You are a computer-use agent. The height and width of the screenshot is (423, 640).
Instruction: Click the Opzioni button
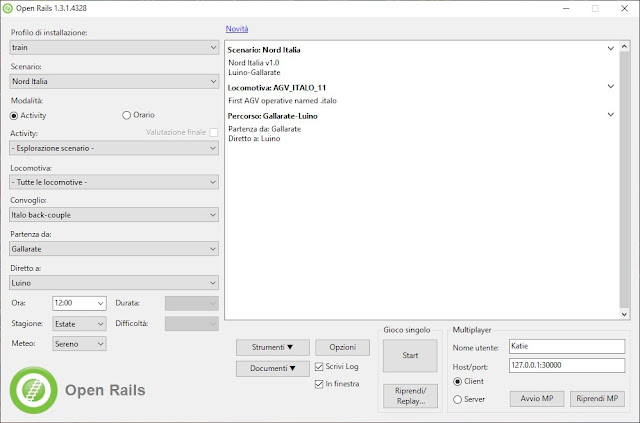pyautogui.click(x=342, y=347)
